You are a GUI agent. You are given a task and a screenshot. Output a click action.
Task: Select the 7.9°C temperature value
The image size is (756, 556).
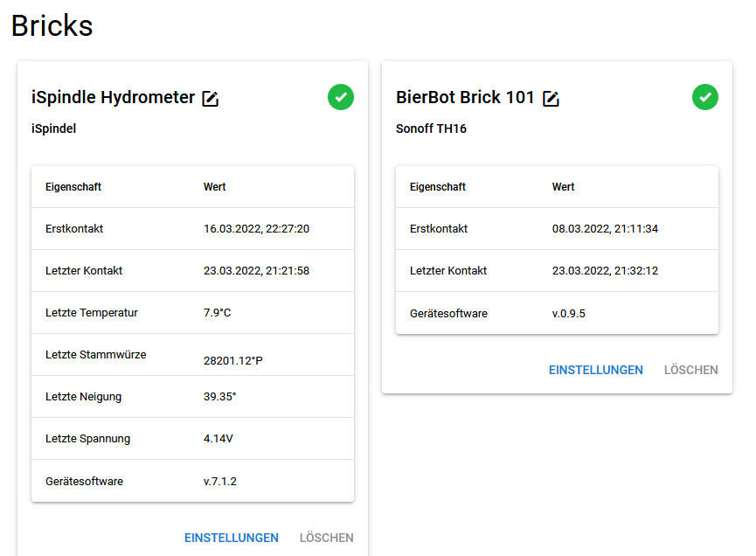tap(218, 312)
